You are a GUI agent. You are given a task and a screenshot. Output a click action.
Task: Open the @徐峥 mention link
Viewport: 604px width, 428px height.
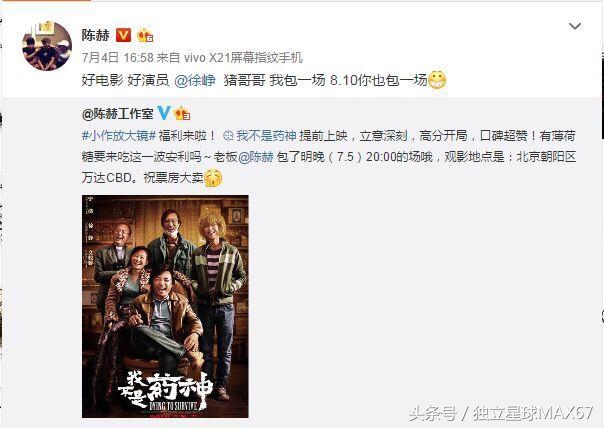click(195, 80)
